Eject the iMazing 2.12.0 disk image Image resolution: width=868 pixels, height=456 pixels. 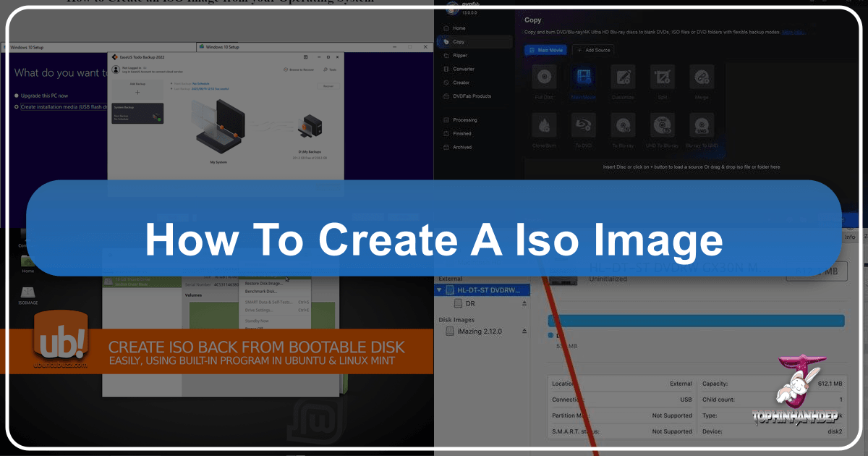tap(524, 332)
